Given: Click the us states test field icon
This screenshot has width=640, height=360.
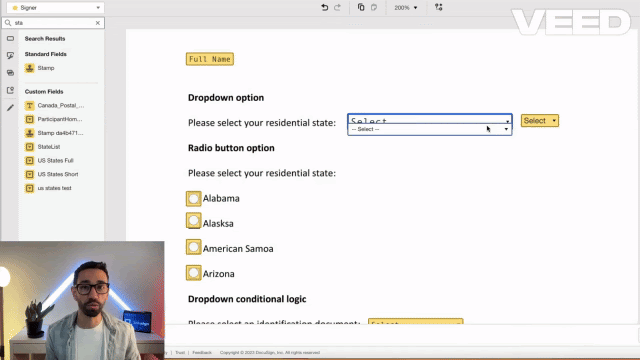Looking at the screenshot, I should click(x=29, y=188).
